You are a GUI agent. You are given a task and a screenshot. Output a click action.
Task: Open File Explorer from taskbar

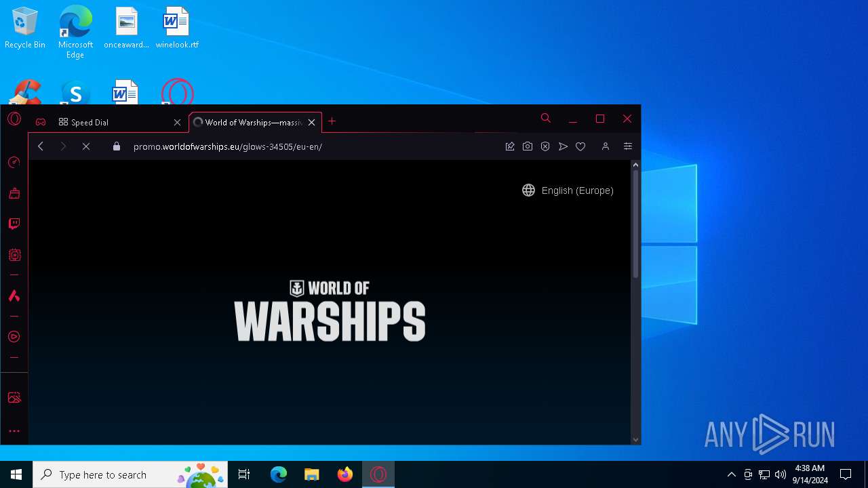[311, 474]
